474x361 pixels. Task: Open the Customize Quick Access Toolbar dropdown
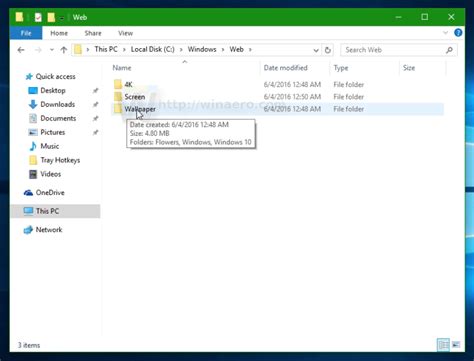[62, 18]
